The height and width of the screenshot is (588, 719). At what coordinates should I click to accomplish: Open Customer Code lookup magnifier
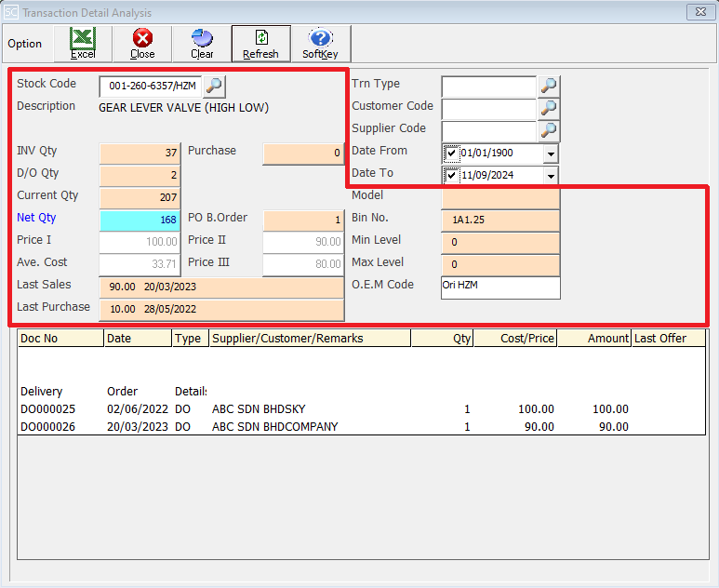coord(549,108)
